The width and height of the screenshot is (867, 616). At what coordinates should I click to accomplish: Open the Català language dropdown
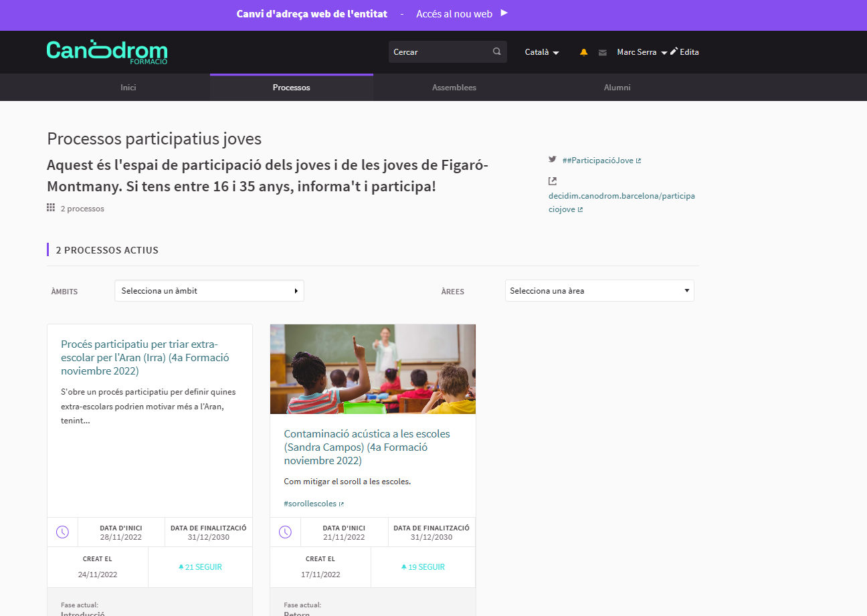tap(542, 52)
